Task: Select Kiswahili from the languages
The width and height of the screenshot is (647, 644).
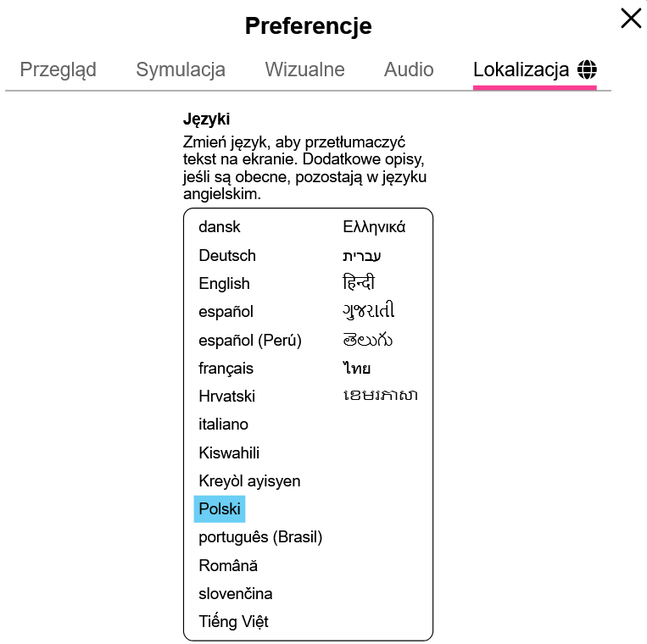Action: 229,453
